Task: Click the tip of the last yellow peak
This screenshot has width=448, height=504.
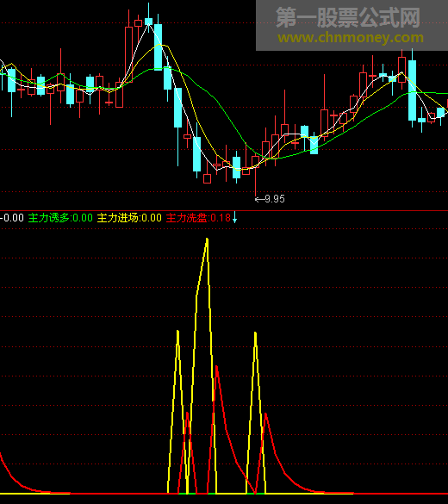Action: pyautogui.click(x=256, y=333)
